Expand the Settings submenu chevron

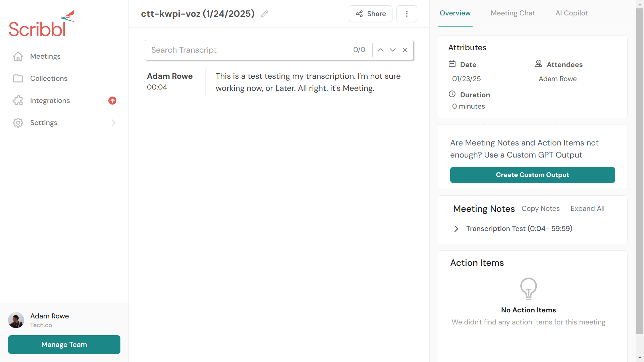point(114,122)
